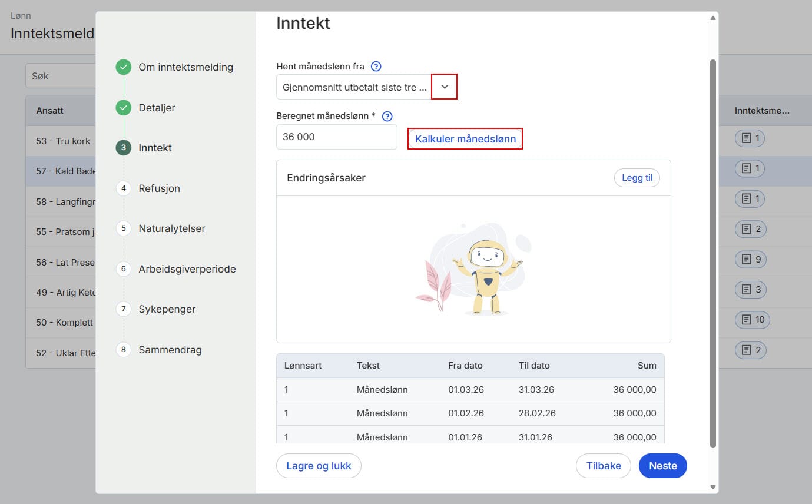Click step number 7 circle for Sykepenger
Image resolution: width=812 pixels, height=504 pixels.
click(124, 309)
